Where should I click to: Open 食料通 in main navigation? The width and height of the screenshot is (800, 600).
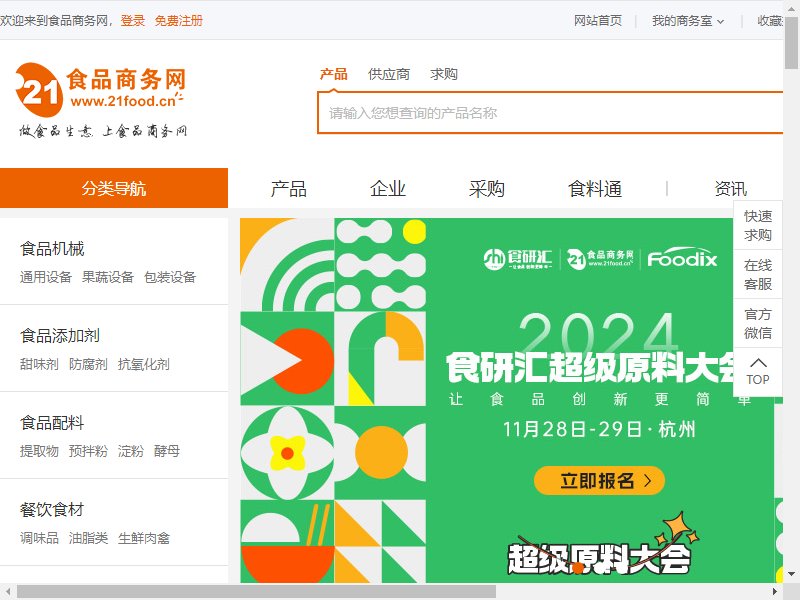(595, 189)
